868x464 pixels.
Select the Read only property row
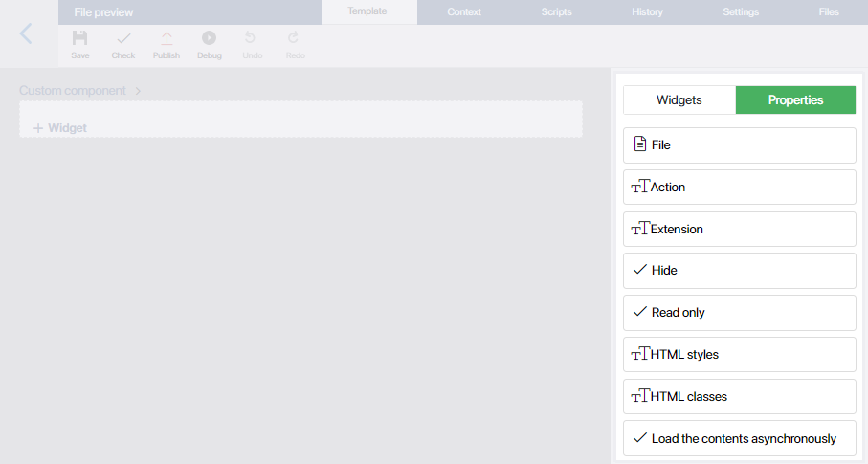[x=740, y=313]
